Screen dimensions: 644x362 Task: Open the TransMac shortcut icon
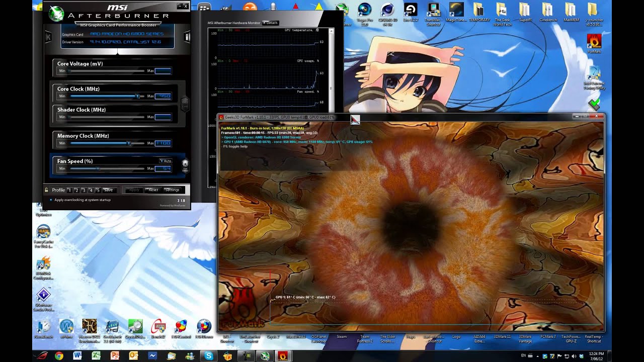click(x=433, y=14)
